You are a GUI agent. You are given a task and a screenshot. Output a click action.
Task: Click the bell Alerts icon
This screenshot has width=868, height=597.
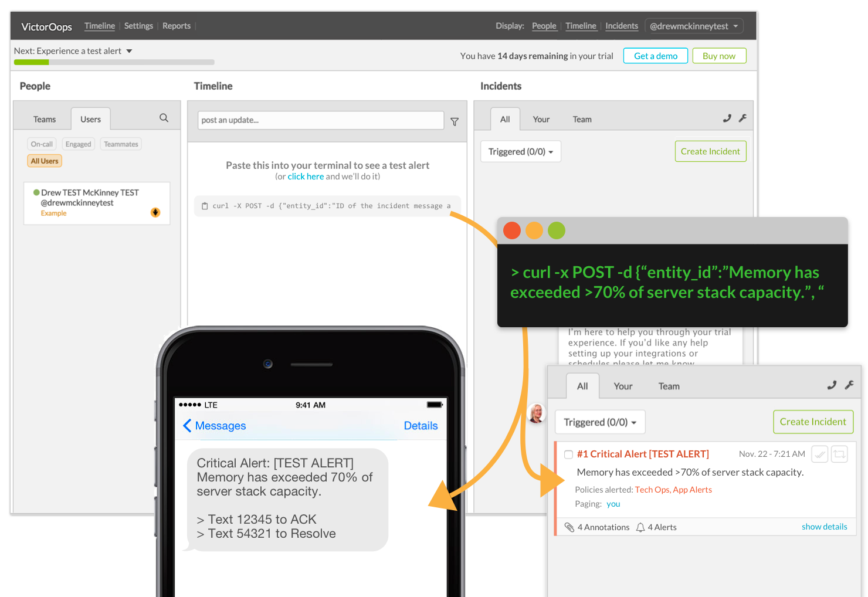click(x=640, y=527)
